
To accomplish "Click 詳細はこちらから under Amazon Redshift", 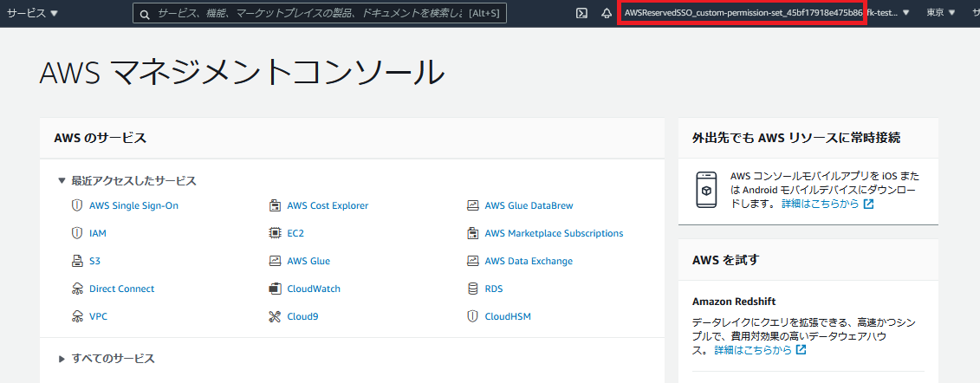I will (x=753, y=350).
